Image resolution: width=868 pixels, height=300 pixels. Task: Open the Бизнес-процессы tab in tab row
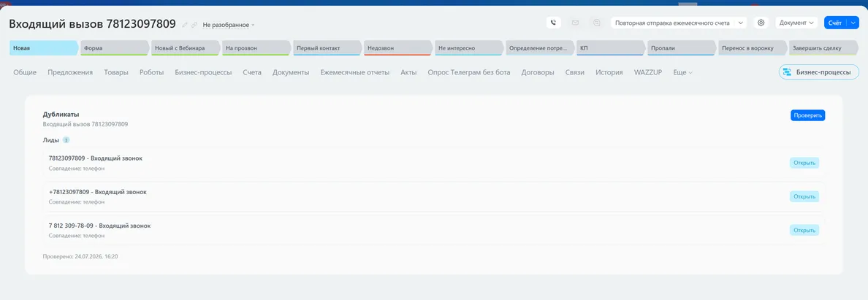[203, 72]
